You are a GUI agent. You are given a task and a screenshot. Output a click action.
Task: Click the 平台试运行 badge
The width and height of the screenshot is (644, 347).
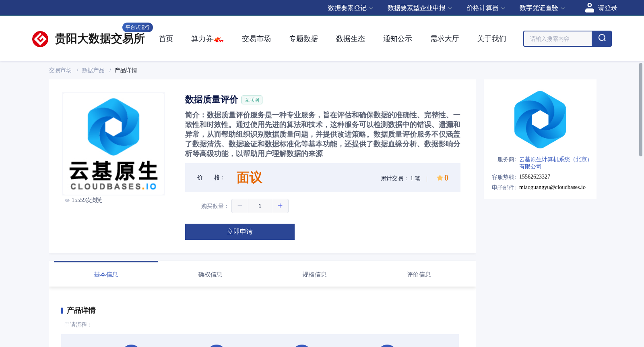pyautogui.click(x=138, y=27)
